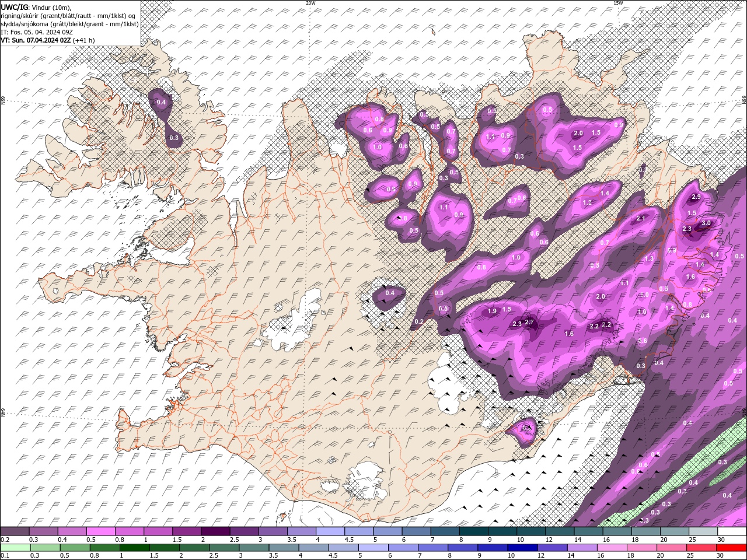The image size is (747, 560).
Task: Click the '1.9' precipitation value on the map
Action: [x=492, y=311]
